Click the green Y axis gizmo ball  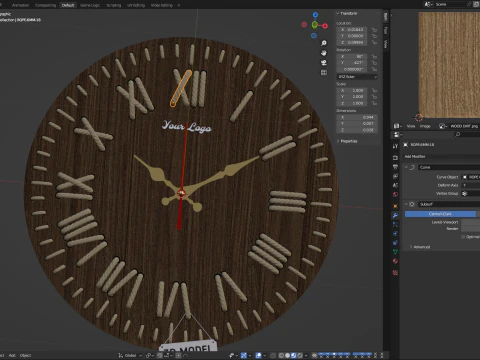point(315,25)
